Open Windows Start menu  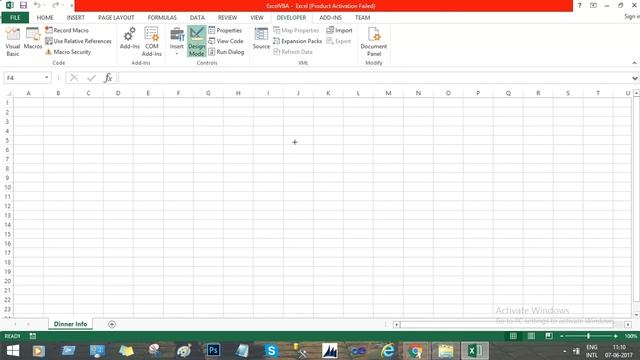point(13,351)
